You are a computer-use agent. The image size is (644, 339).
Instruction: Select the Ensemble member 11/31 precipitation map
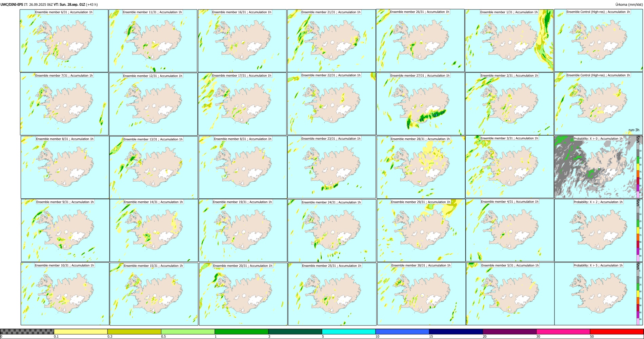coord(153,41)
